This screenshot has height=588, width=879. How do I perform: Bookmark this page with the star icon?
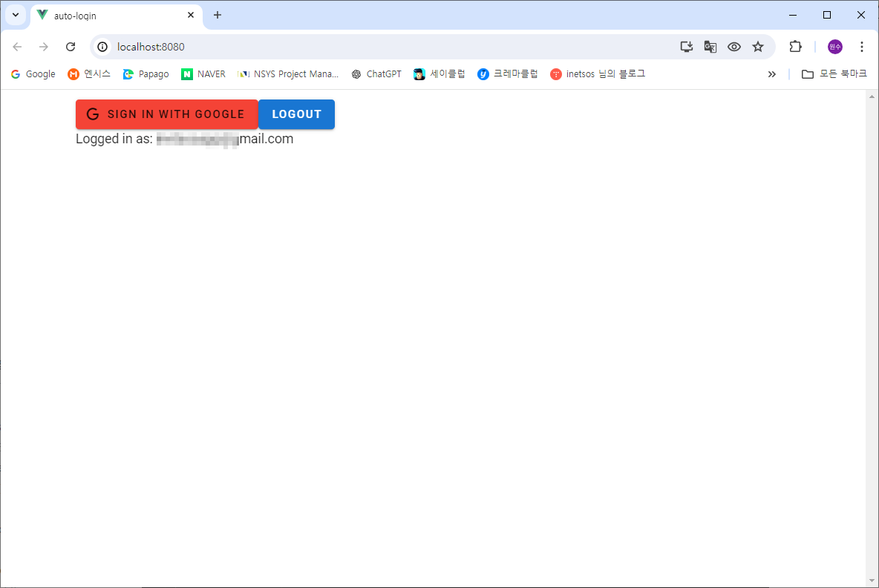(x=758, y=47)
